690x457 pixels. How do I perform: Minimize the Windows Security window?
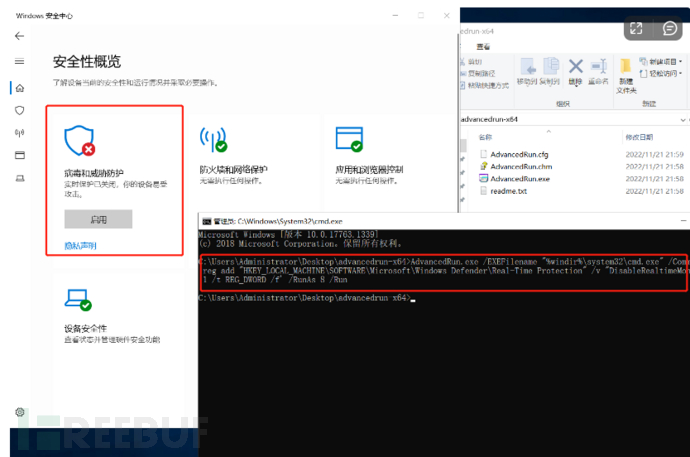[395, 15]
